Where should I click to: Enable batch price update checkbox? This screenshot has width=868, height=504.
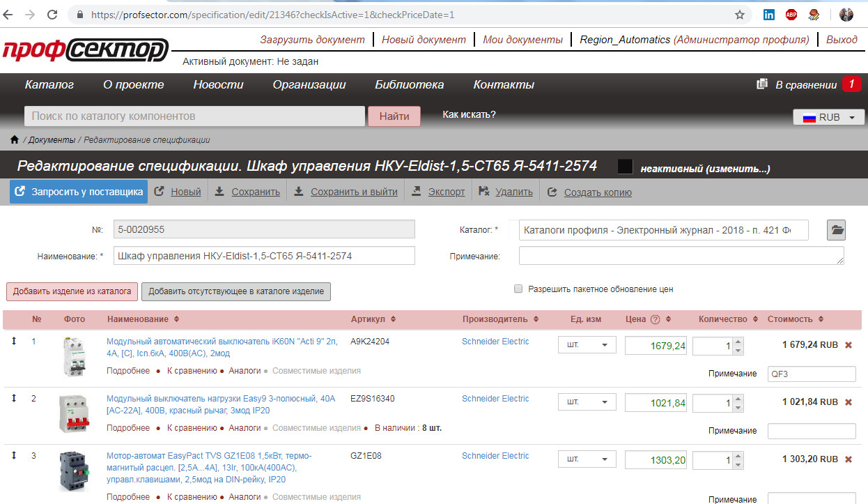(x=518, y=289)
